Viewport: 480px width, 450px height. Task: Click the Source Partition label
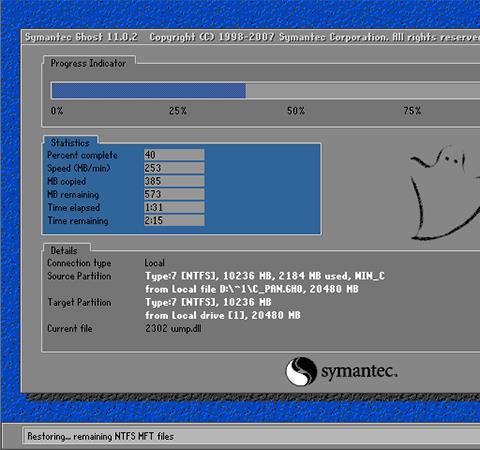79,276
